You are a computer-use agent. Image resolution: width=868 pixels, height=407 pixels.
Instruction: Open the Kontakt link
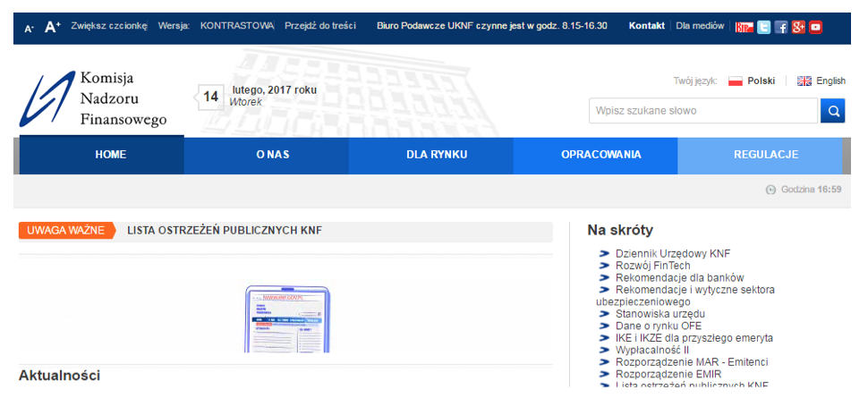(x=647, y=25)
